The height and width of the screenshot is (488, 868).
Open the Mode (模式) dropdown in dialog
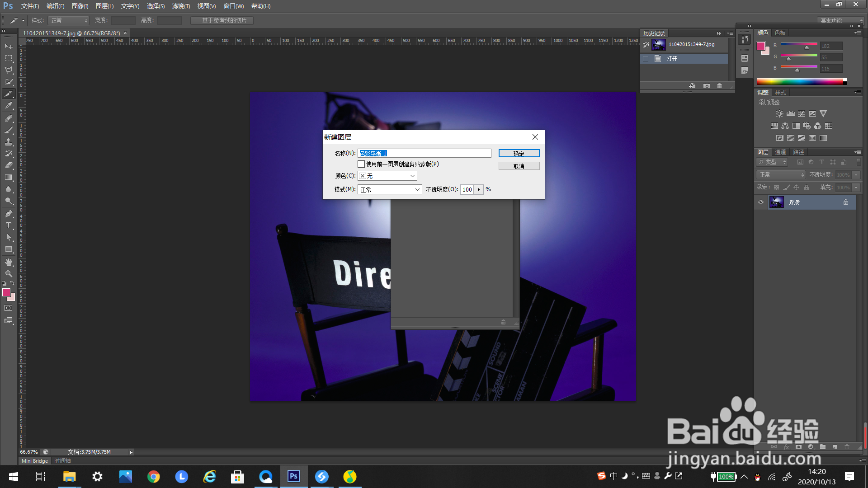(x=390, y=189)
